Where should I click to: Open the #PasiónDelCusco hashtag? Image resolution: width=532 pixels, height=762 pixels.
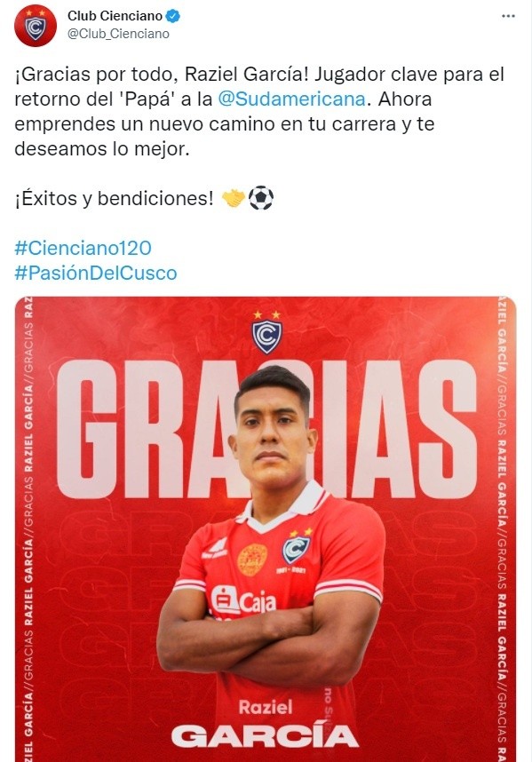96,273
